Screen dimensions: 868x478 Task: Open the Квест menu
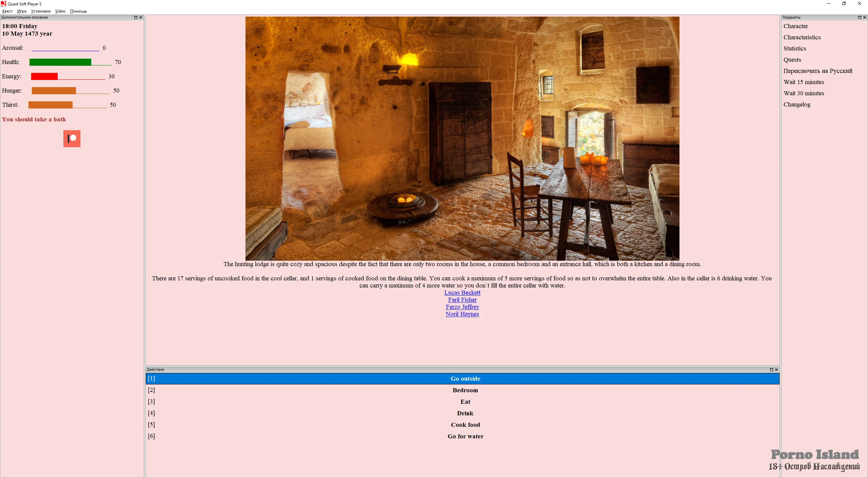coord(7,11)
